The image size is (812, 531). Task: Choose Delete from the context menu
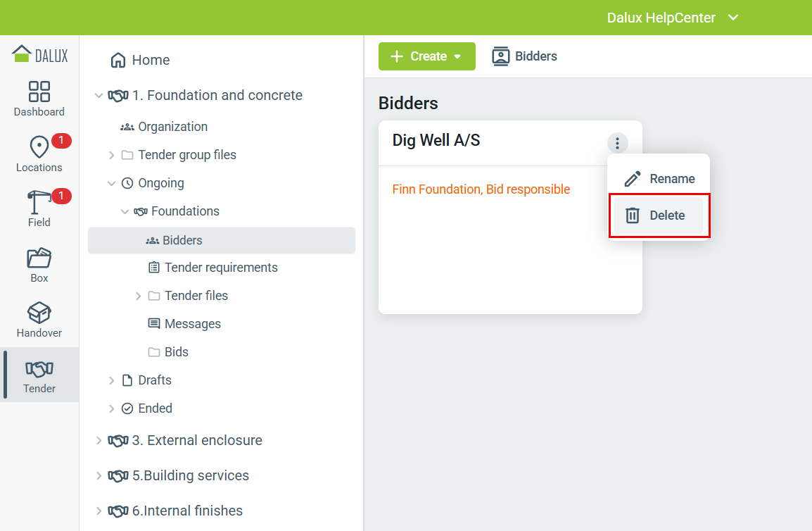(x=659, y=215)
